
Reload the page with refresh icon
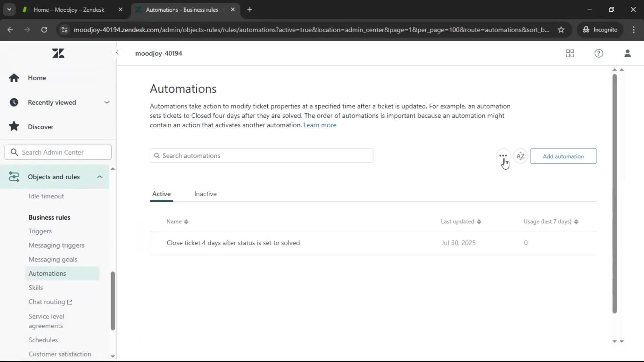(44, 30)
